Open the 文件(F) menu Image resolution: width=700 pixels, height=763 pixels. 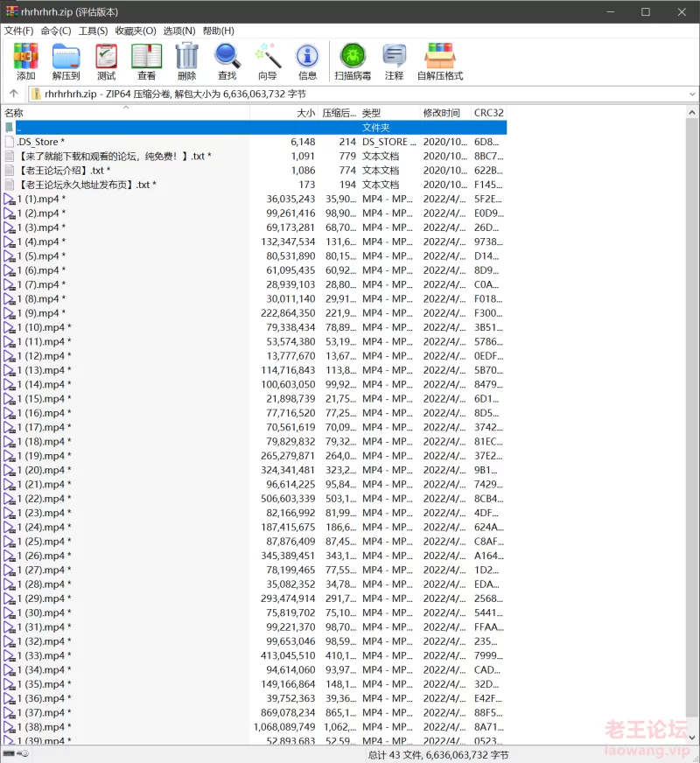[18, 31]
